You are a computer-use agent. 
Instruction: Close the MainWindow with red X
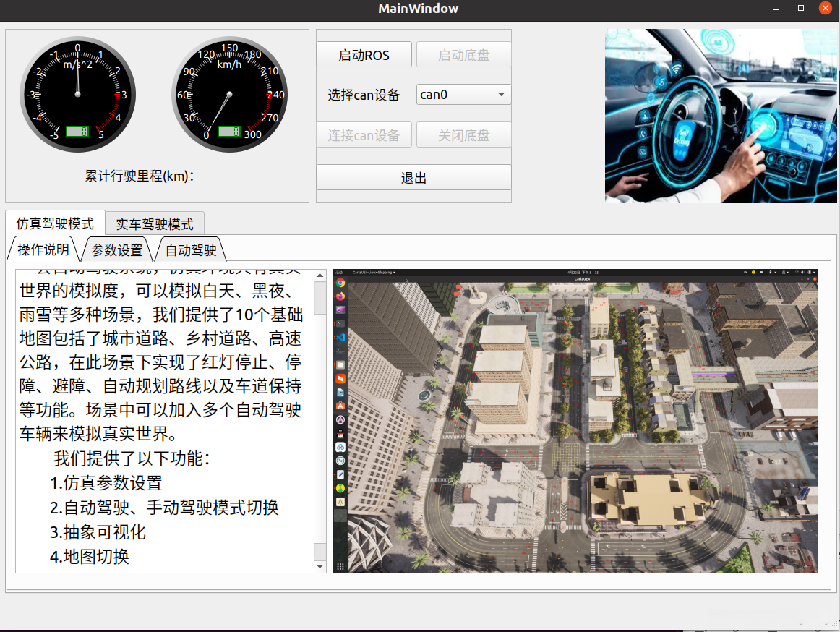pos(826,8)
